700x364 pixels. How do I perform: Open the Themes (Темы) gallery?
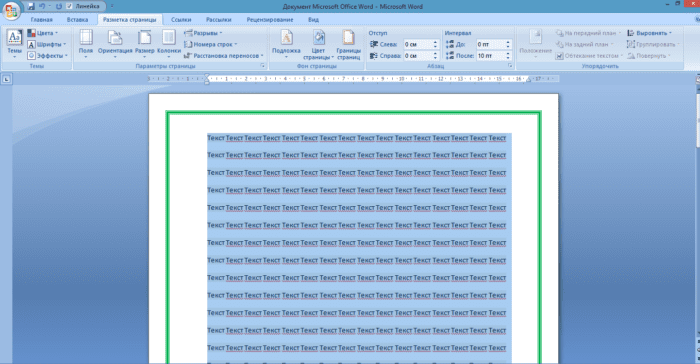coord(14,43)
